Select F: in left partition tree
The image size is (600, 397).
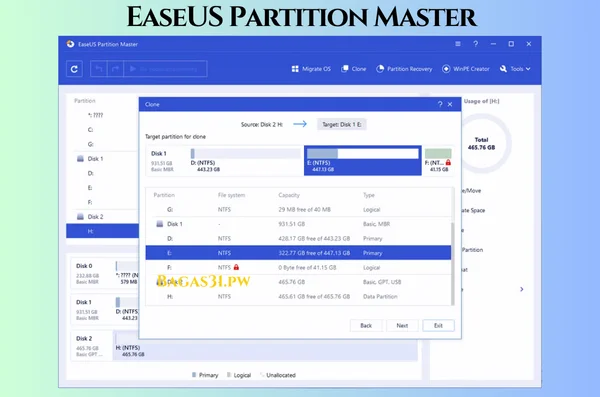coord(90,202)
